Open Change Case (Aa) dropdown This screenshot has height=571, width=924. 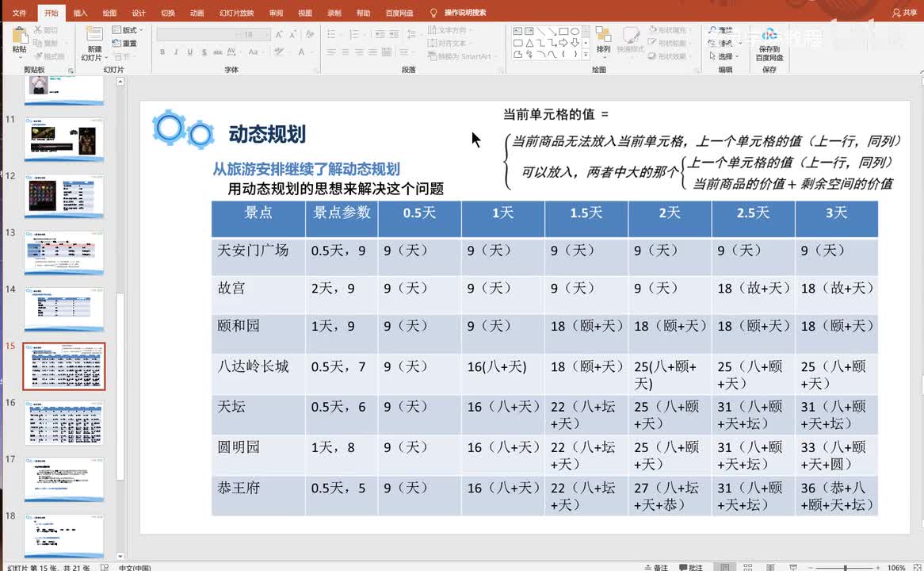pos(254,52)
